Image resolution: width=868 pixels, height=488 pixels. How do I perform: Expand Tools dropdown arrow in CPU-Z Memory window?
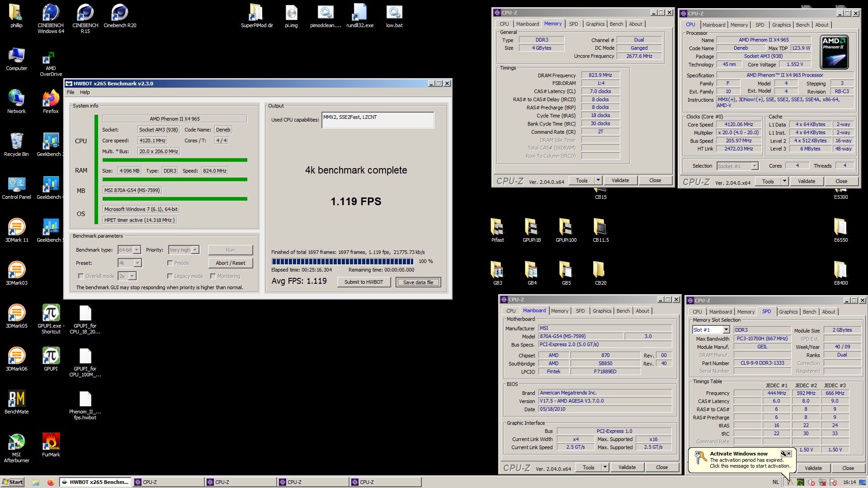pos(598,180)
